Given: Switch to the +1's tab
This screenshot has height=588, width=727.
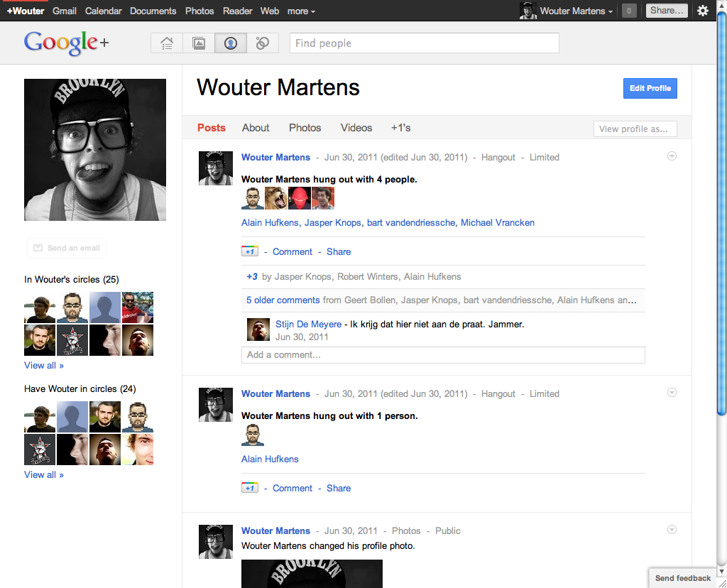Looking at the screenshot, I should coord(400,128).
